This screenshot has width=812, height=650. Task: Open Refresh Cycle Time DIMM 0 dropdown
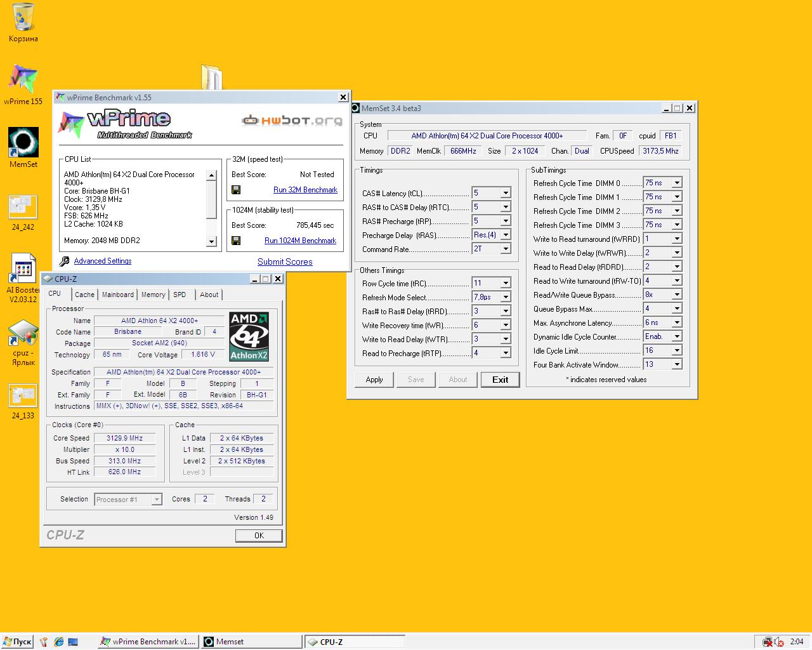click(x=677, y=183)
